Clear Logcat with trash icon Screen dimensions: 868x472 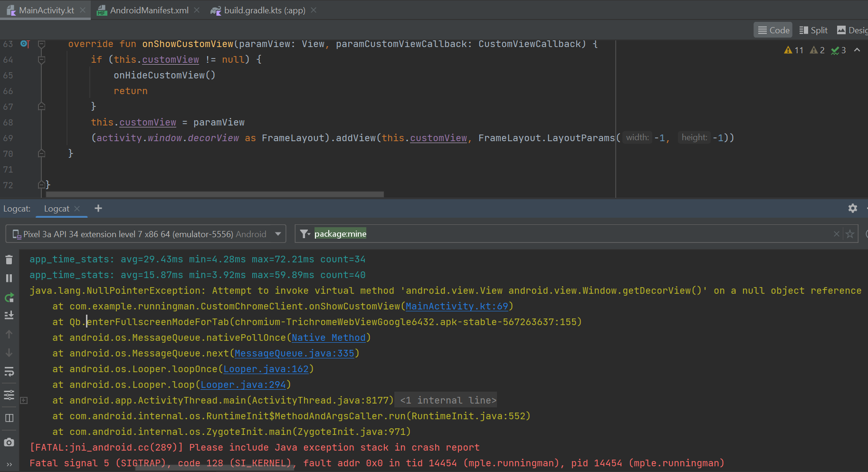[9, 260]
